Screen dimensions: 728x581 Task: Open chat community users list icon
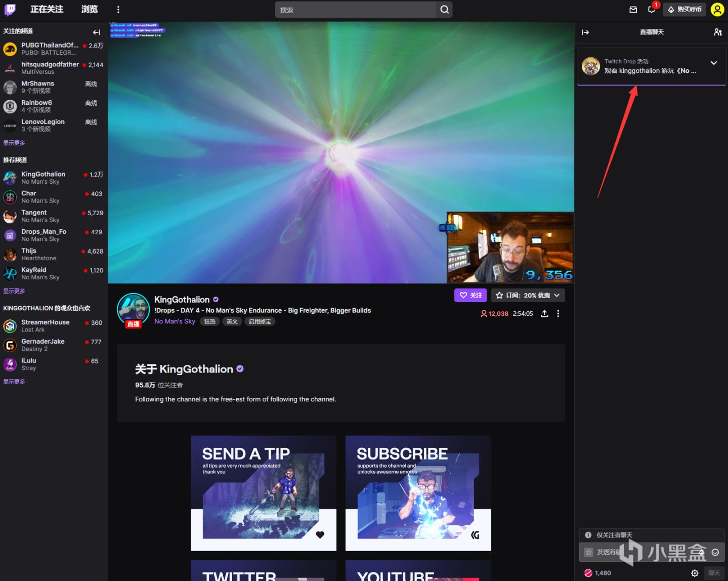717,32
